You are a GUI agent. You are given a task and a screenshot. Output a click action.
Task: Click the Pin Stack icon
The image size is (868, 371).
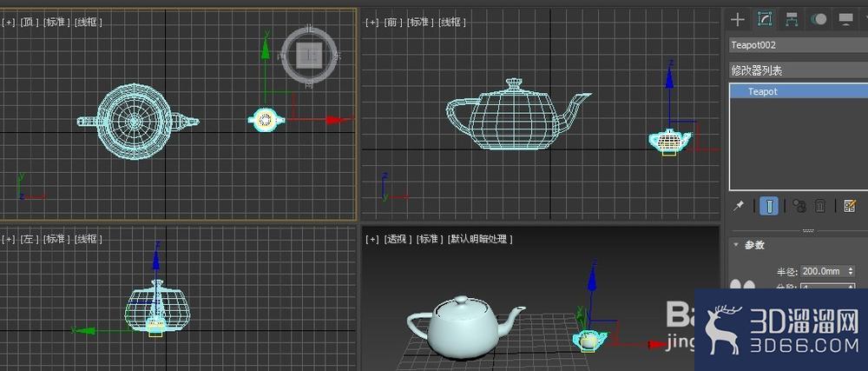[x=739, y=206]
